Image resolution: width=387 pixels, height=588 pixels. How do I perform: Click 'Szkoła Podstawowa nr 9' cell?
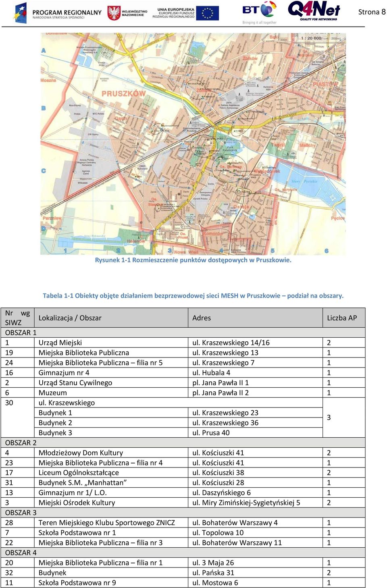click(x=77, y=583)
